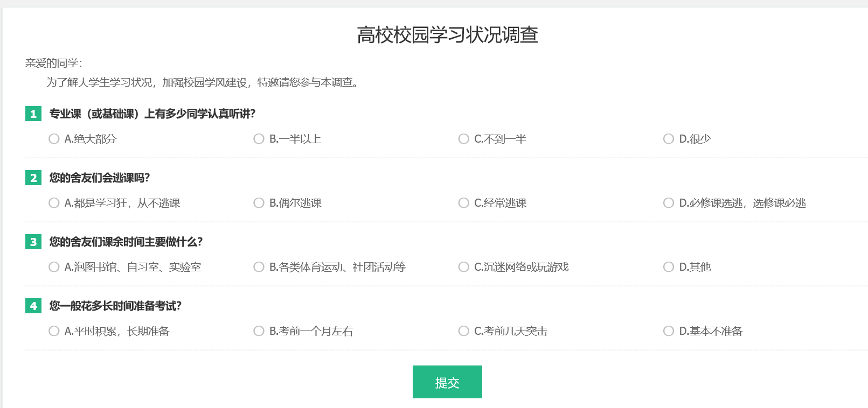Screen dimensions: 868x408
Task: Choose B.一半以上 radio button
Action: 259,139
